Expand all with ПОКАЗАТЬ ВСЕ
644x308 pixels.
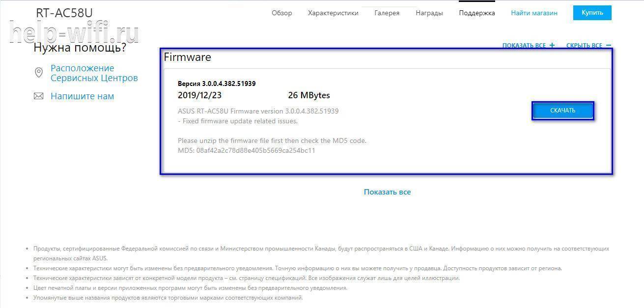coord(528,45)
